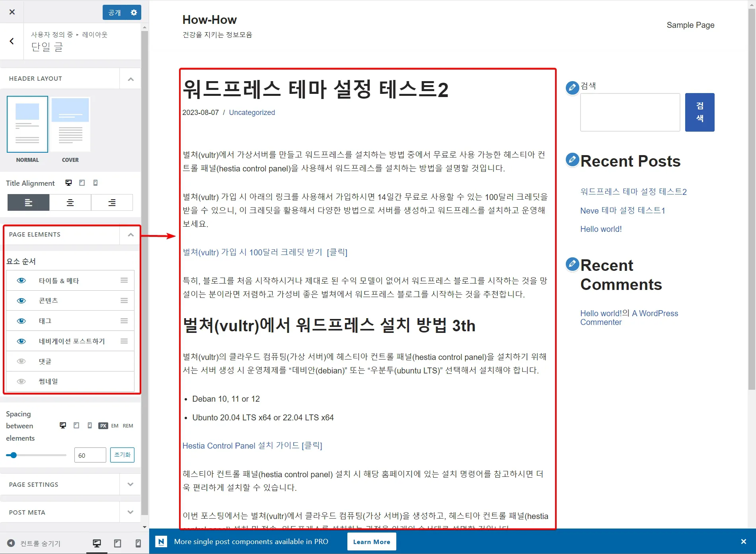Close the customizer with the X icon

(x=12, y=12)
